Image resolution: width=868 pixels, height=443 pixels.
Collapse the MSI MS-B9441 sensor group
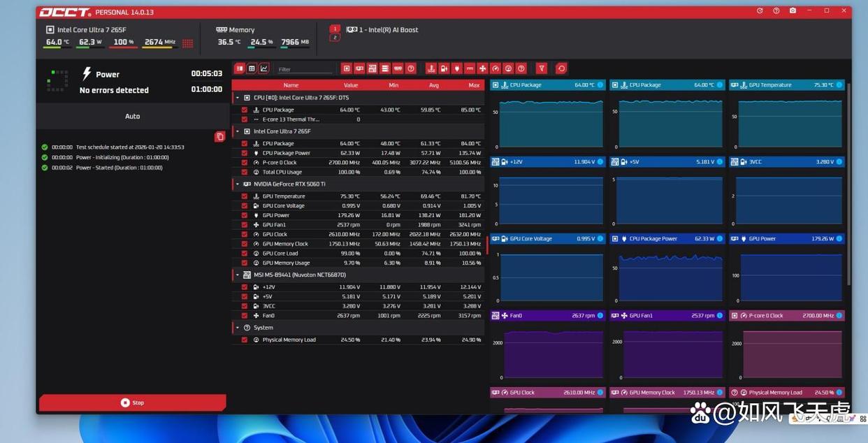click(238, 275)
